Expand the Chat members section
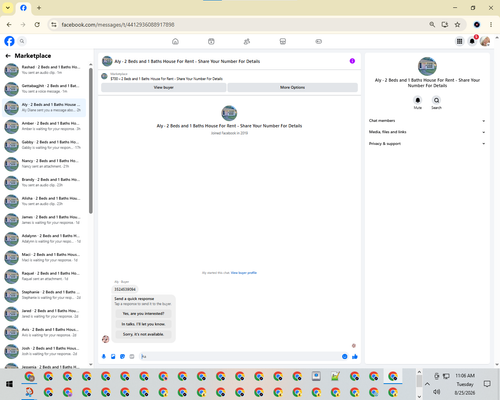The height and width of the screenshot is (400, 500). (427, 121)
